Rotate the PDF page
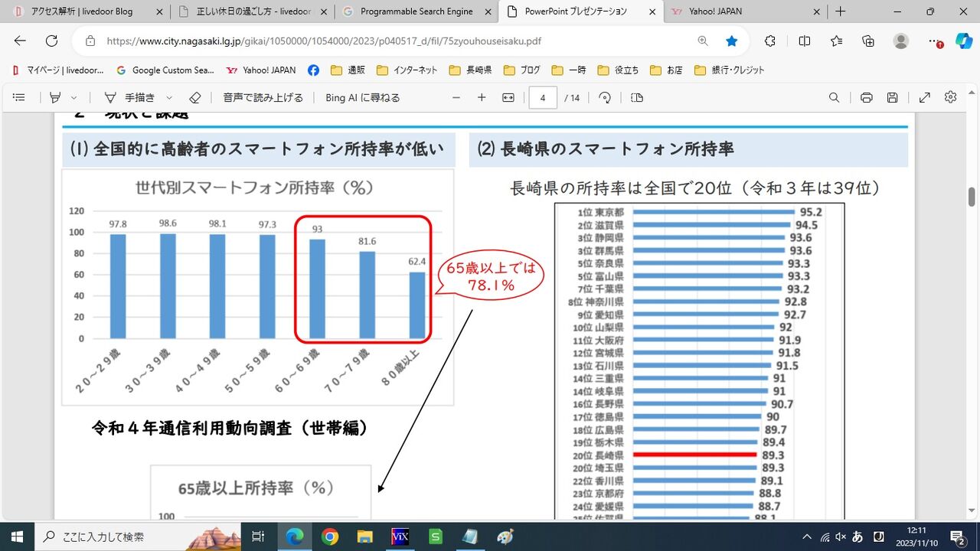The width and height of the screenshot is (980, 551). [605, 97]
